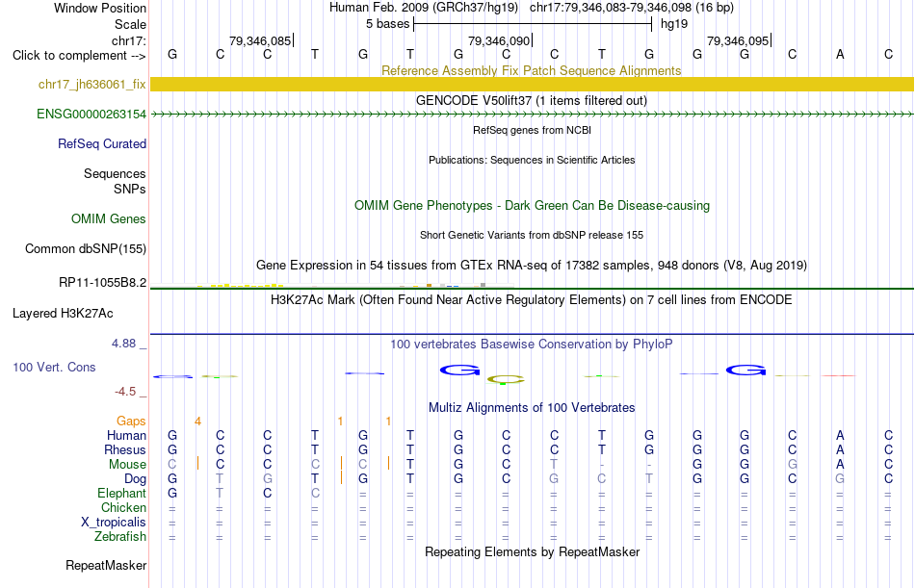Viewport: 915px width, 588px height.
Task: Select the Human species row label
Action: (126, 436)
